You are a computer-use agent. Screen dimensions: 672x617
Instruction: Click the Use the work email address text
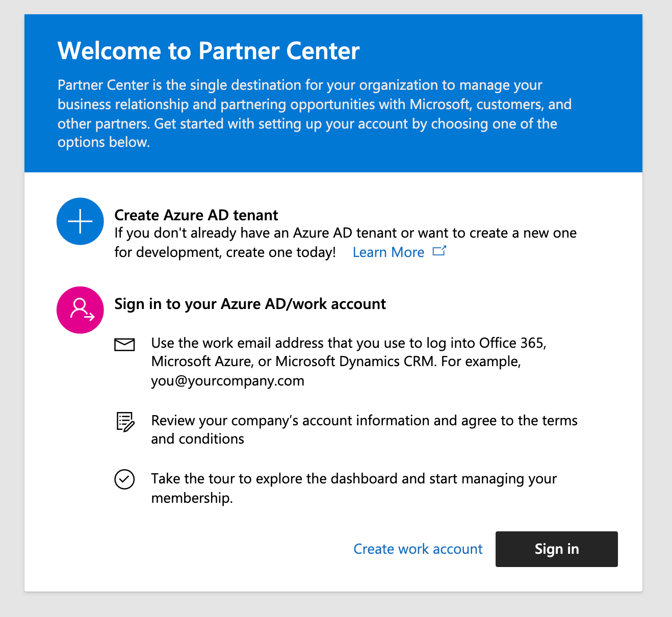point(348,343)
